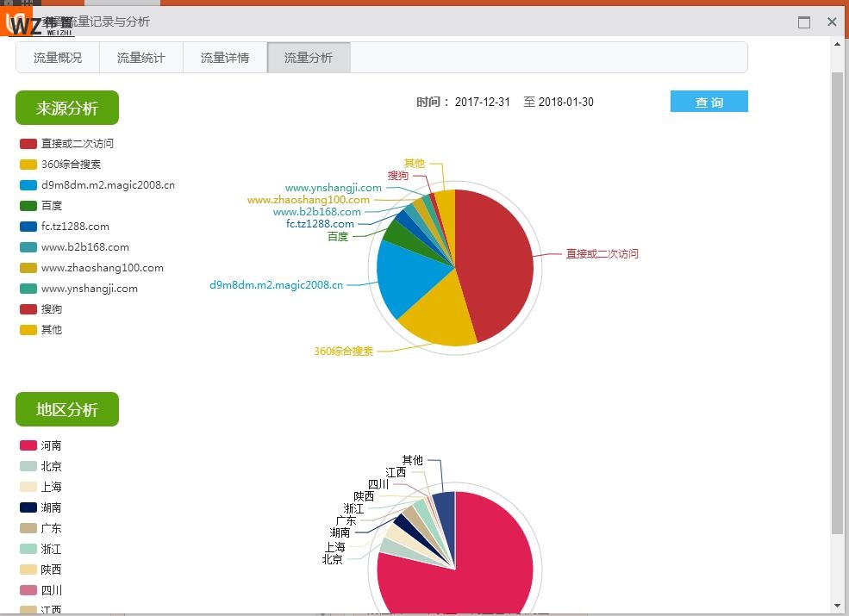Image resolution: width=849 pixels, height=616 pixels.
Task: Click the WZ logo icon
Action: coord(26,23)
